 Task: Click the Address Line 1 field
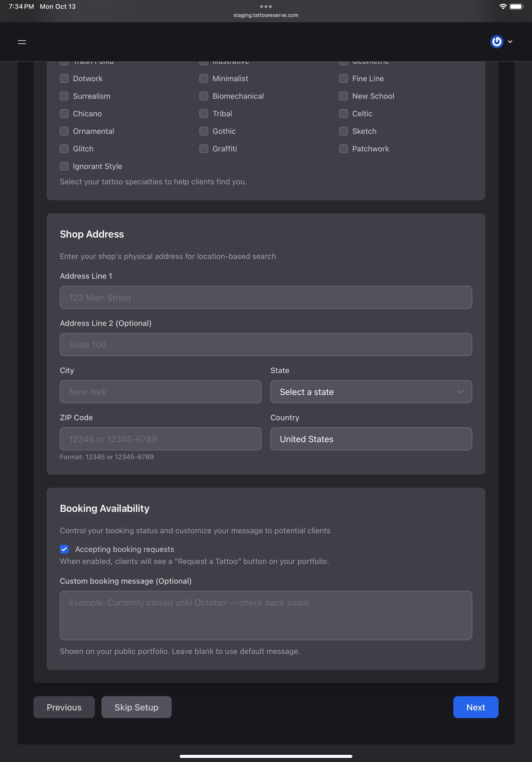click(x=266, y=298)
